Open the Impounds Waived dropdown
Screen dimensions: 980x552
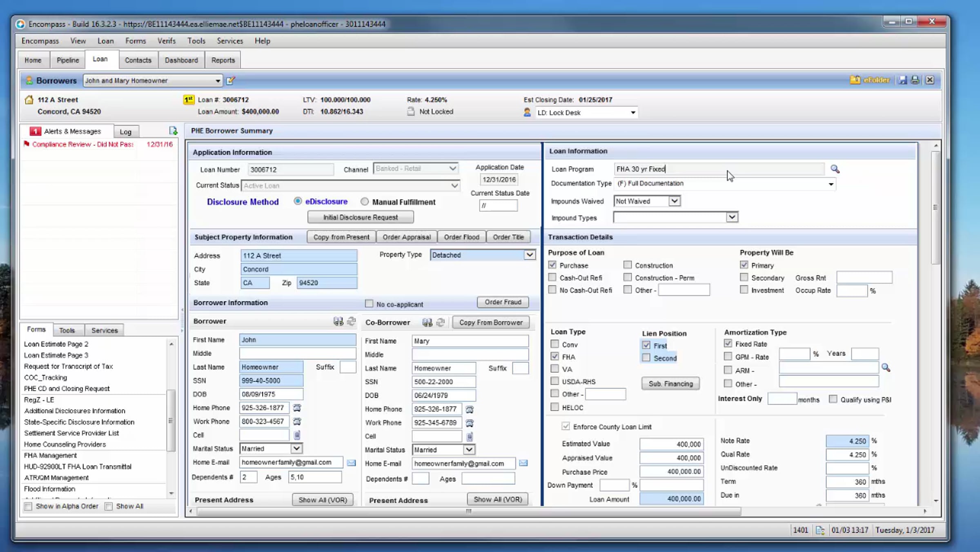(674, 201)
